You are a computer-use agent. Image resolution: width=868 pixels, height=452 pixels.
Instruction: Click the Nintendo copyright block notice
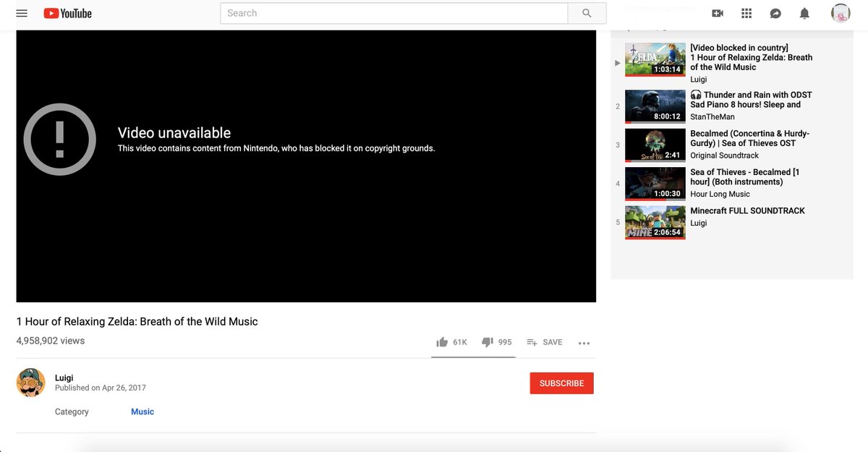point(276,148)
